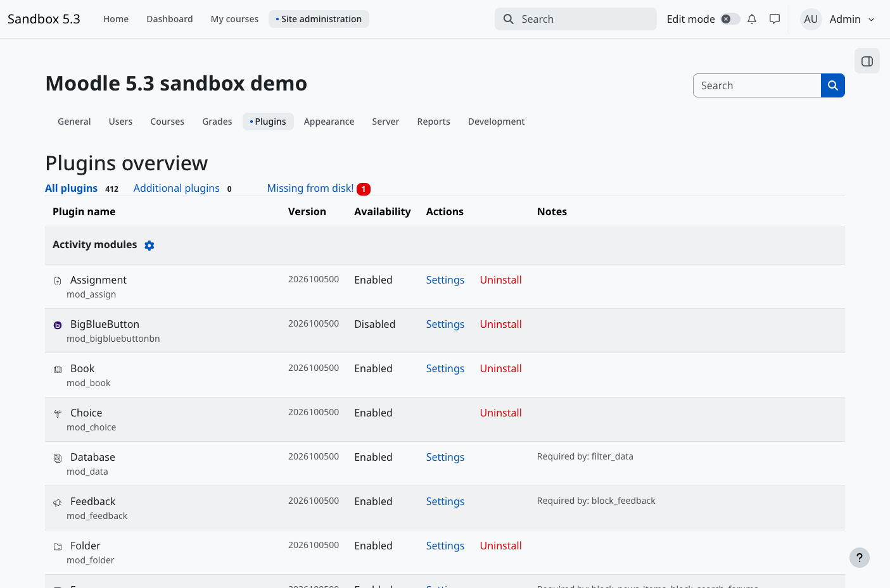Click the Sandbox 5.3 site brand

click(44, 19)
